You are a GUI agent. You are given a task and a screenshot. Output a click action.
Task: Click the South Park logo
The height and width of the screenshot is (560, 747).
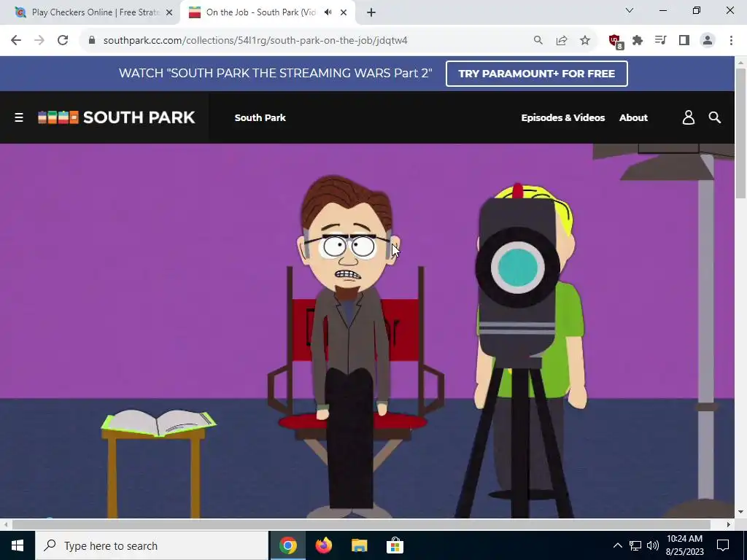116,117
